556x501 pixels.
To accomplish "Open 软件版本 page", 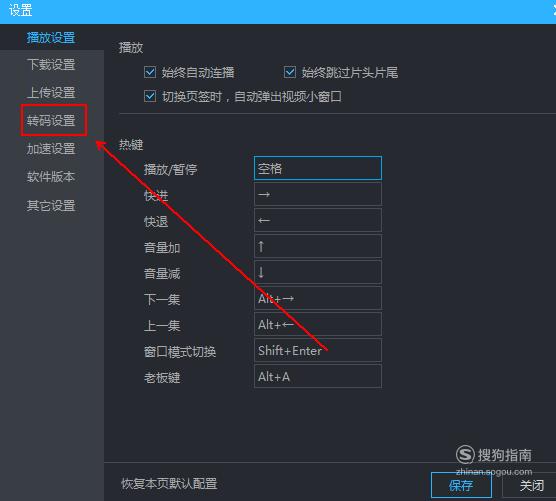I will pos(51,177).
